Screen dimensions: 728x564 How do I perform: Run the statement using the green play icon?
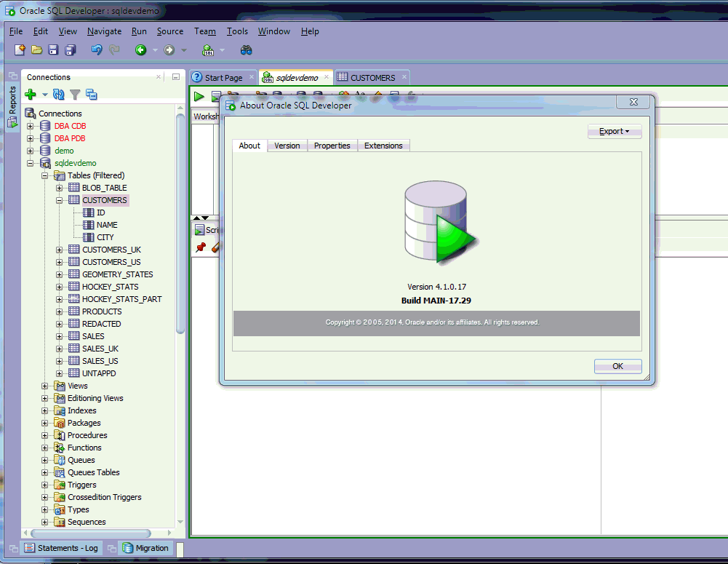click(199, 95)
